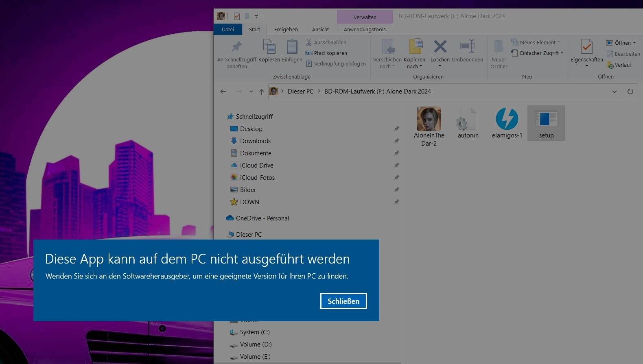
Task: Click Dieser PC in the address bar
Action: [x=300, y=92]
